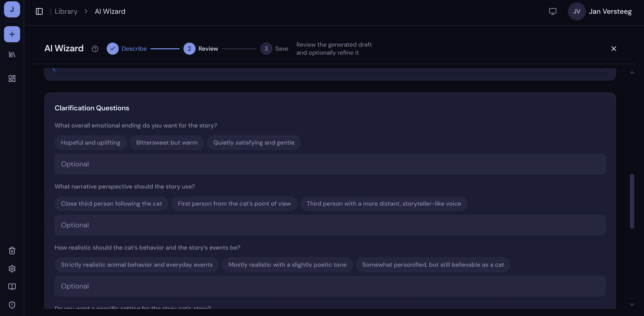Open the trash icon in the sidebar
The height and width of the screenshot is (316, 644).
pos(12,251)
